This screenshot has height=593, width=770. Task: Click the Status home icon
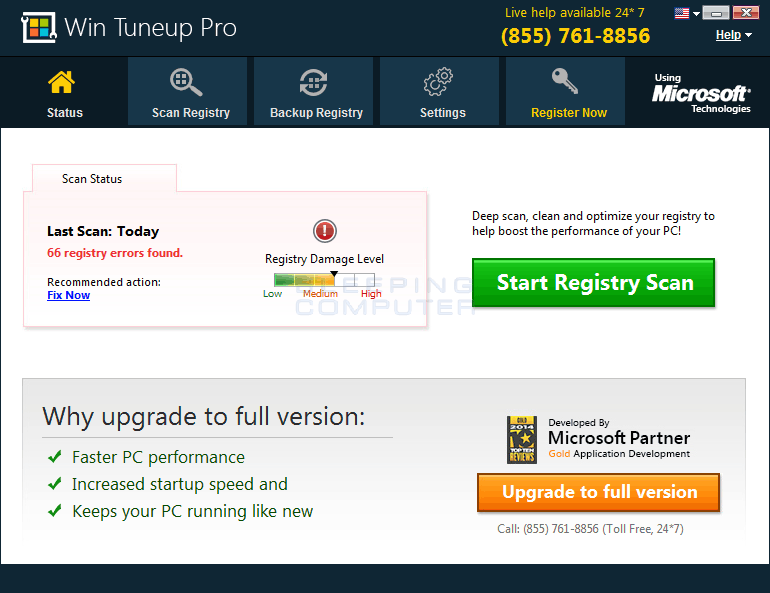pyautogui.click(x=61, y=82)
